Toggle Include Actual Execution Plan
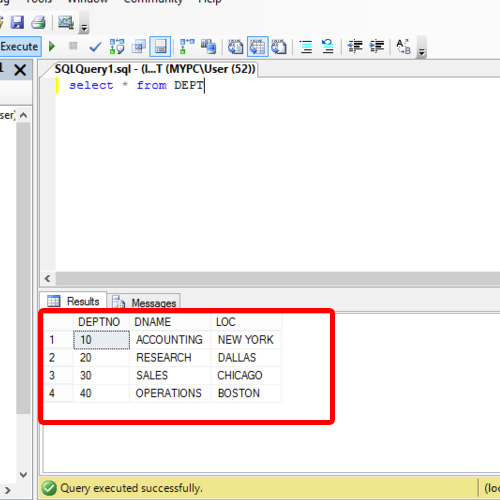The height and width of the screenshot is (500, 500). (187, 46)
